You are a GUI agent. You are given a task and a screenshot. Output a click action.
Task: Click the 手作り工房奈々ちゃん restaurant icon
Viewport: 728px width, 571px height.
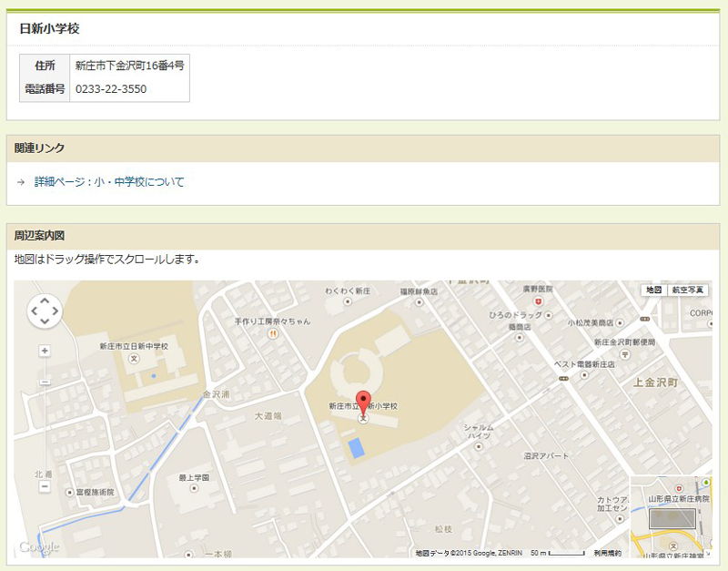point(273,333)
